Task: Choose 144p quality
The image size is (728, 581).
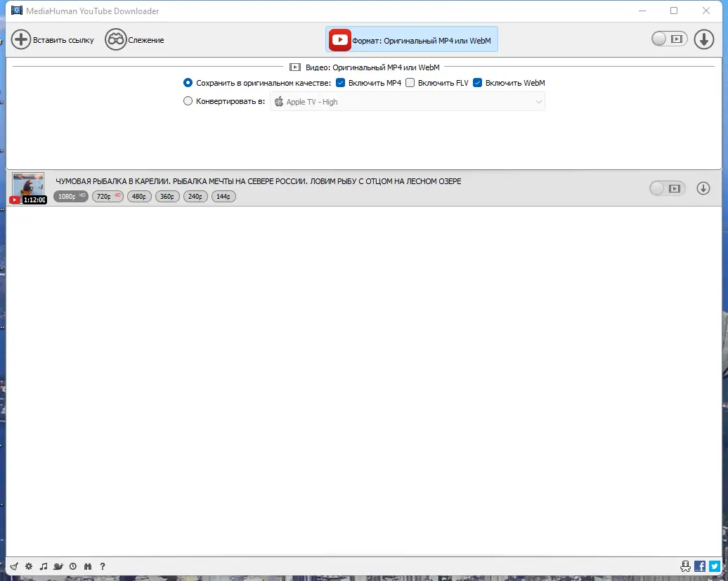Action: point(223,196)
